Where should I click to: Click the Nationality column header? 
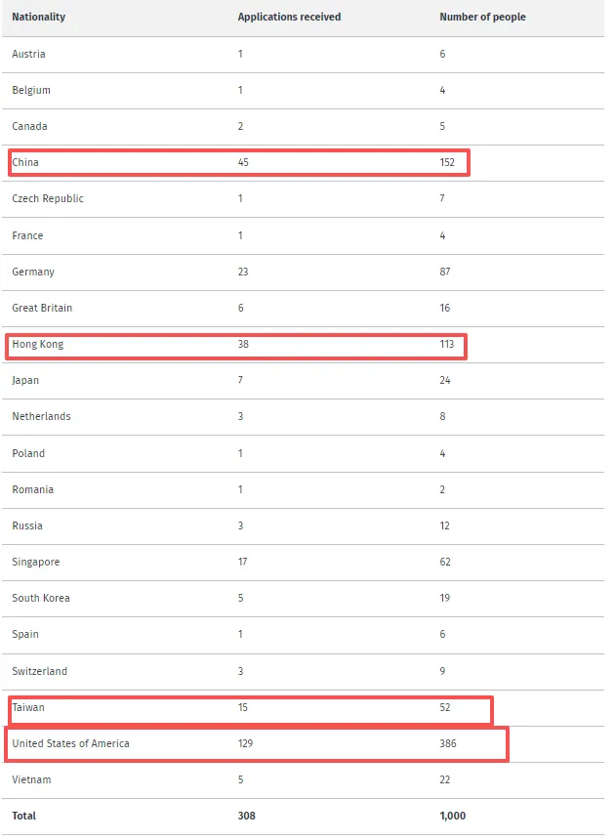38,18
